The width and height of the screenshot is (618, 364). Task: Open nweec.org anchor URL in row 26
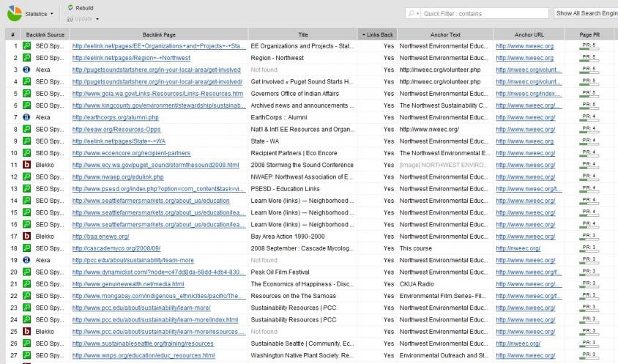[x=518, y=343]
